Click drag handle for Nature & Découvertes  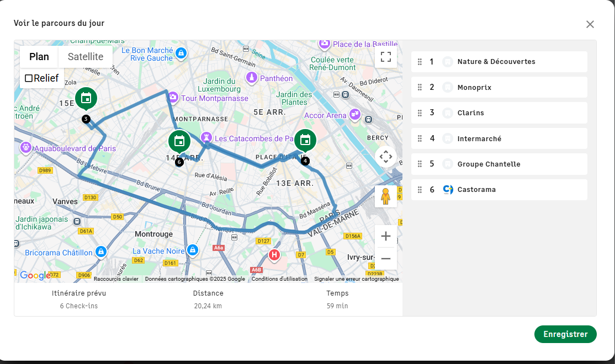pos(420,62)
